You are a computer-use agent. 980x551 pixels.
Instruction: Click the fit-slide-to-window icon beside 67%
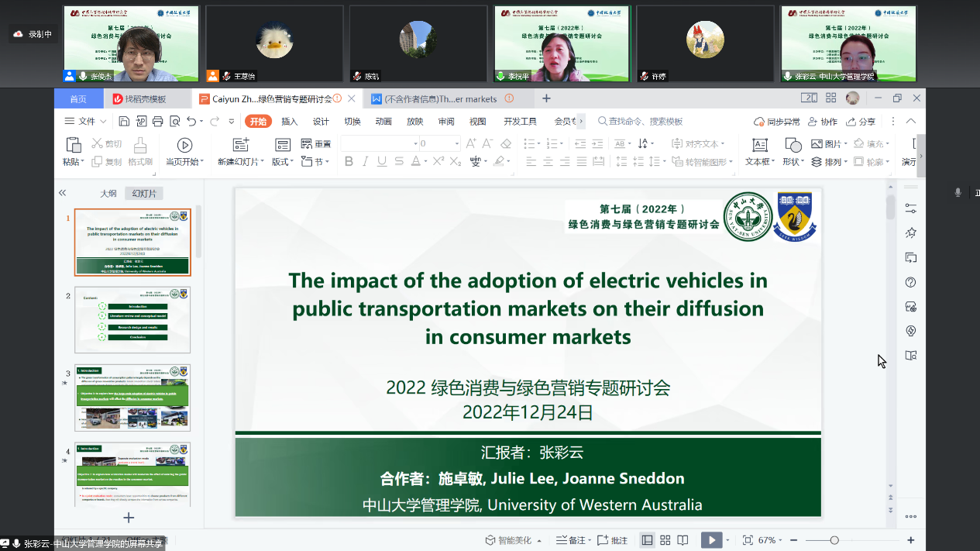click(748, 540)
